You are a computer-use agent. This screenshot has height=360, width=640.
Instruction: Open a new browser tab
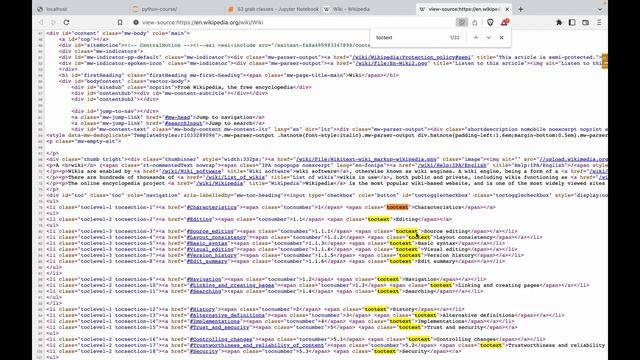point(520,9)
